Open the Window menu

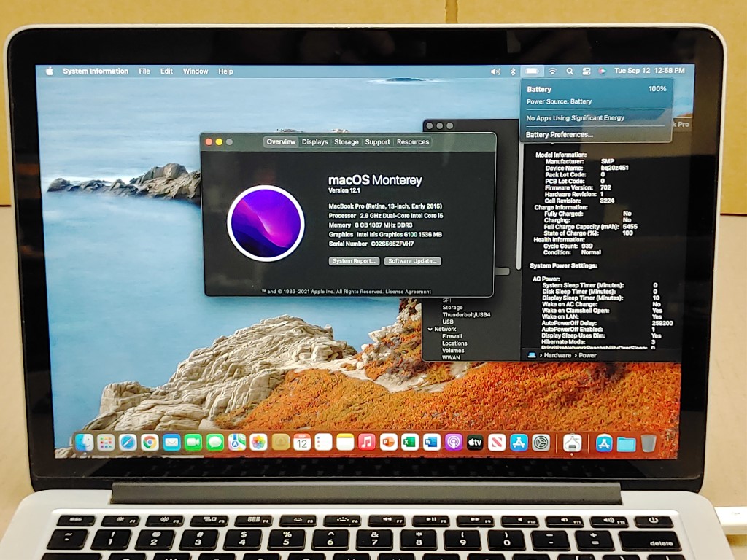point(196,71)
